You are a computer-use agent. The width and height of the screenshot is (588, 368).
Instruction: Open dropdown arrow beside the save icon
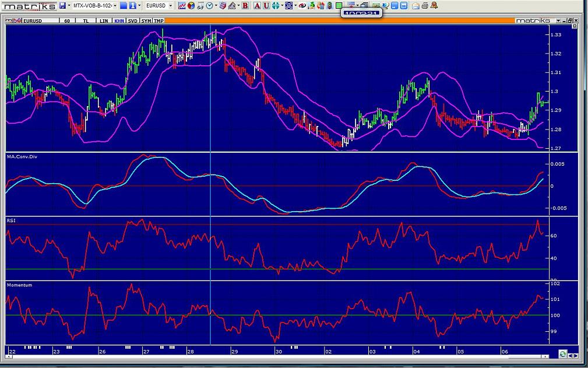coord(69,6)
